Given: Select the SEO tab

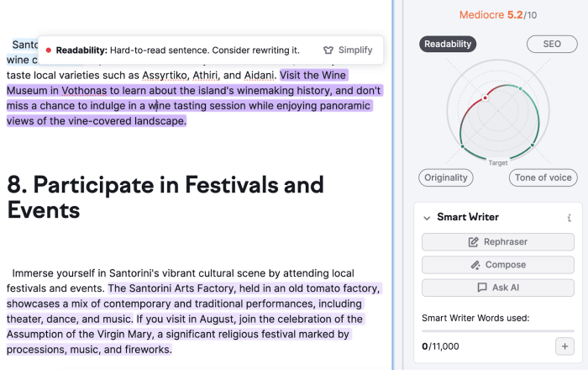Looking at the screenshot, I should pos(552,44).
